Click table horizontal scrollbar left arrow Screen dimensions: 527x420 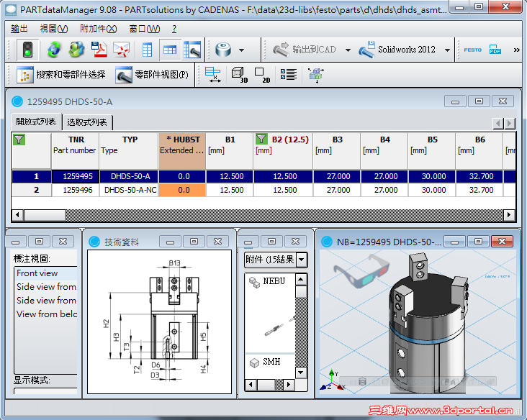pyautogui.click(x=17, y=214)
